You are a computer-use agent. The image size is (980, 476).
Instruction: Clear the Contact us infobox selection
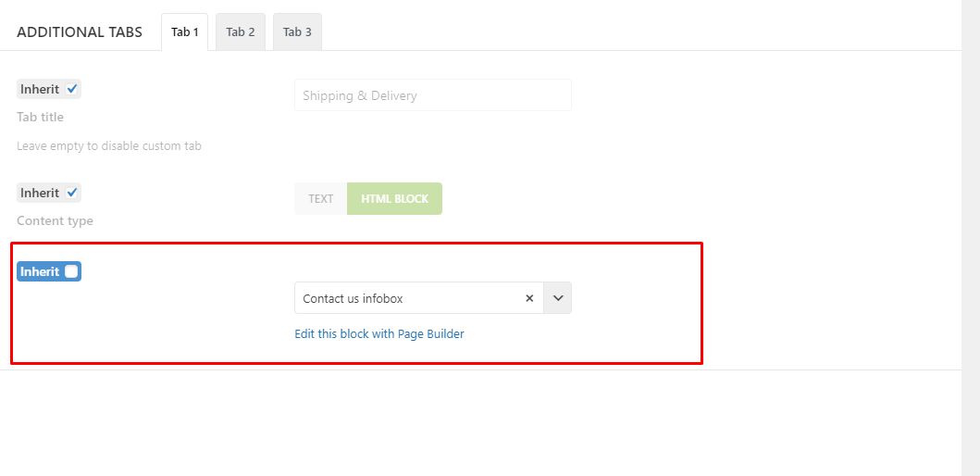pyautogui.click(x=529, y=298)
